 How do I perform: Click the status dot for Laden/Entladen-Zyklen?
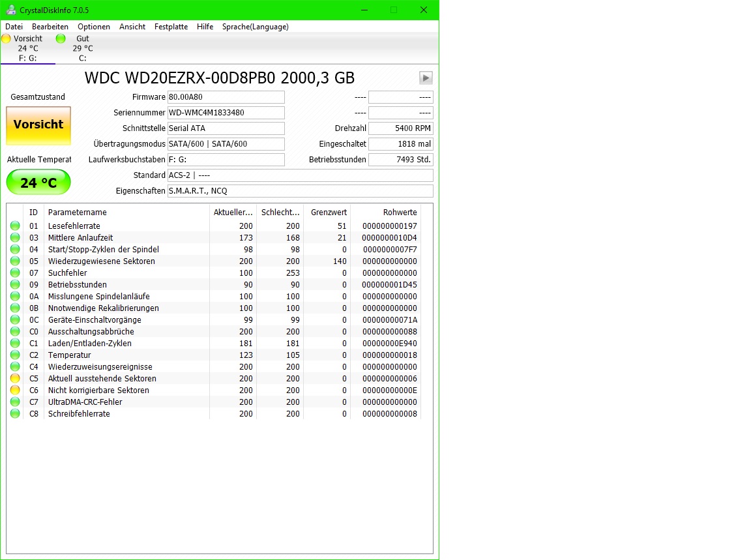pos(16,343)
